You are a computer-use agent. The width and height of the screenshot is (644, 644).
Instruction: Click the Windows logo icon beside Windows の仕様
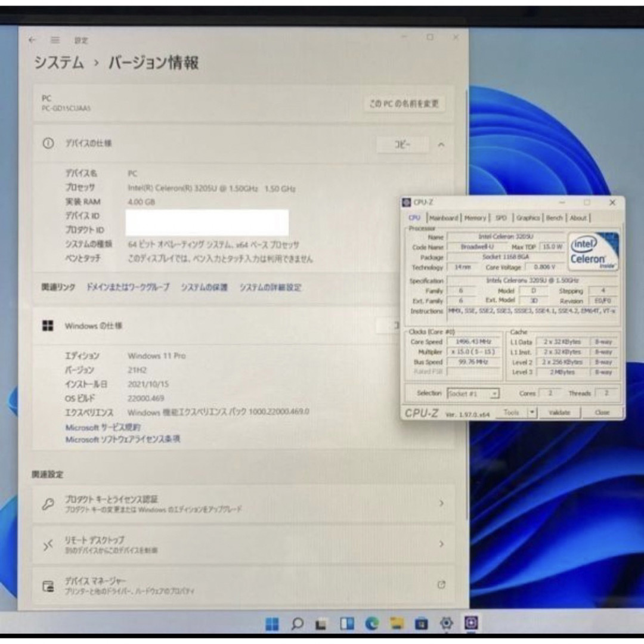[x=48, y=326]
